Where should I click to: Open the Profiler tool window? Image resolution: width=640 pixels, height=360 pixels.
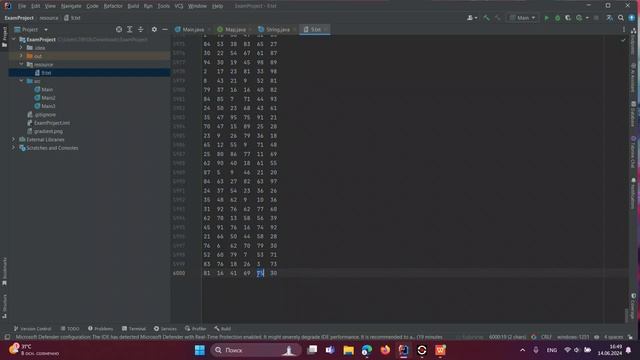(196, 329)
